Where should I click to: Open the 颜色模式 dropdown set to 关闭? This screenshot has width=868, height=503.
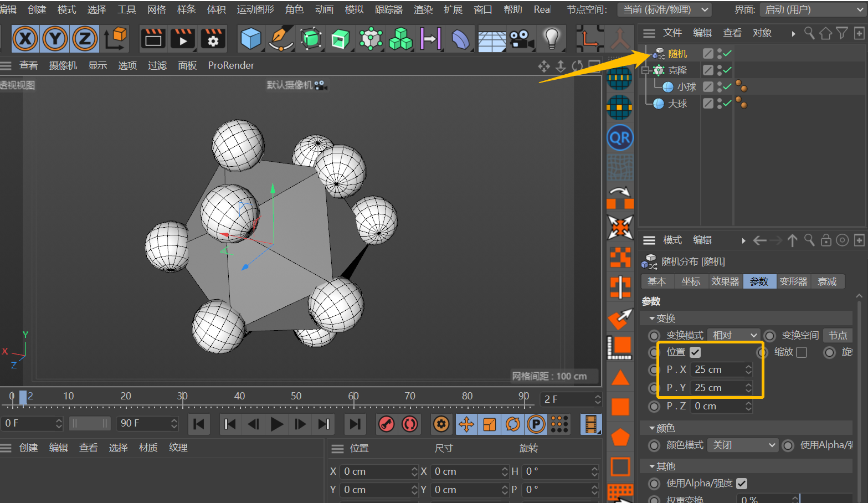point(743,445)
